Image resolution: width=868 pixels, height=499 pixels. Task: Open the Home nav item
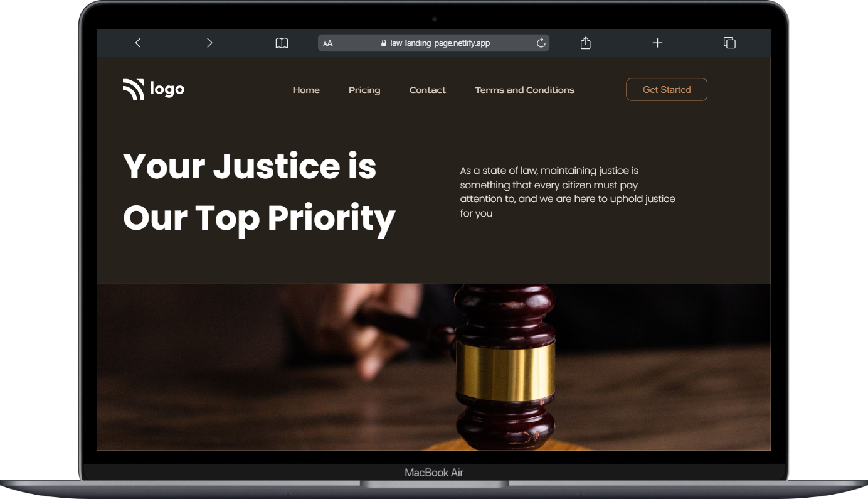[306, 90]
